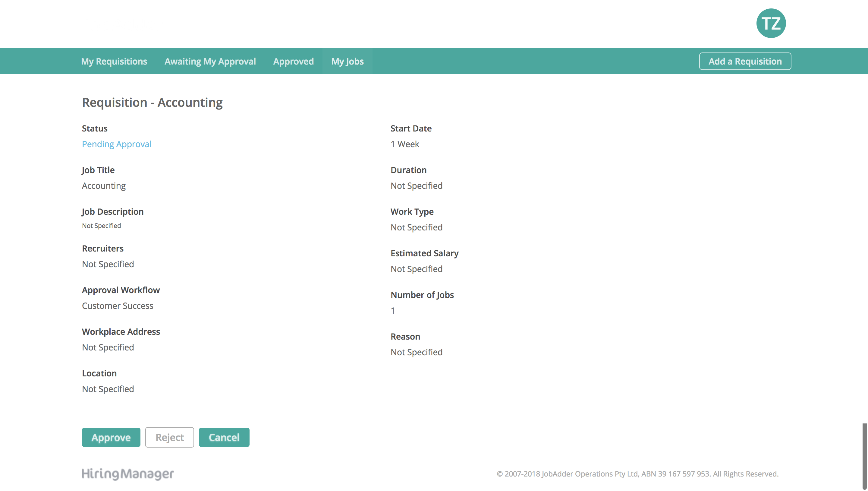
Task: Go to the Approved tab
Action: pyautogui.click(x=293, y=62)
